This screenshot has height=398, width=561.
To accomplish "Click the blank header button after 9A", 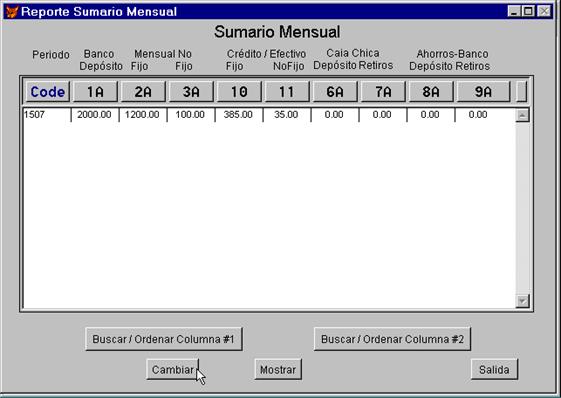I will [x=522, y=92].
